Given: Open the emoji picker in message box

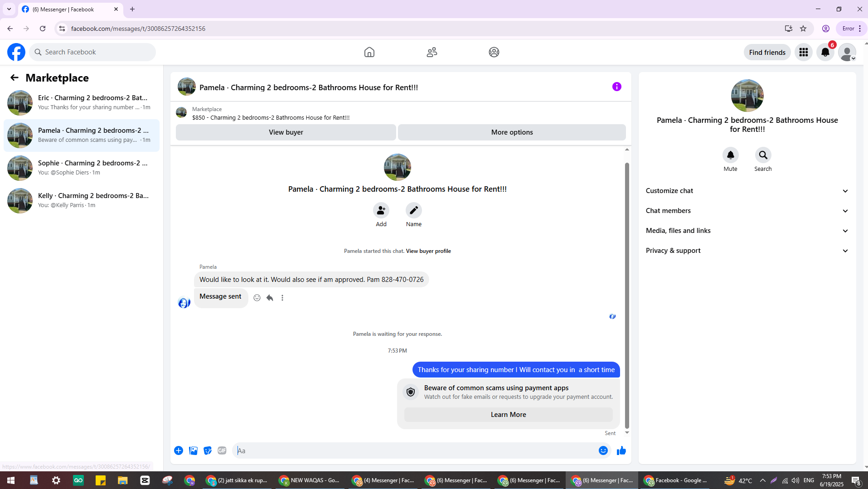Looking at the screenshot, I should pos(603,450).
